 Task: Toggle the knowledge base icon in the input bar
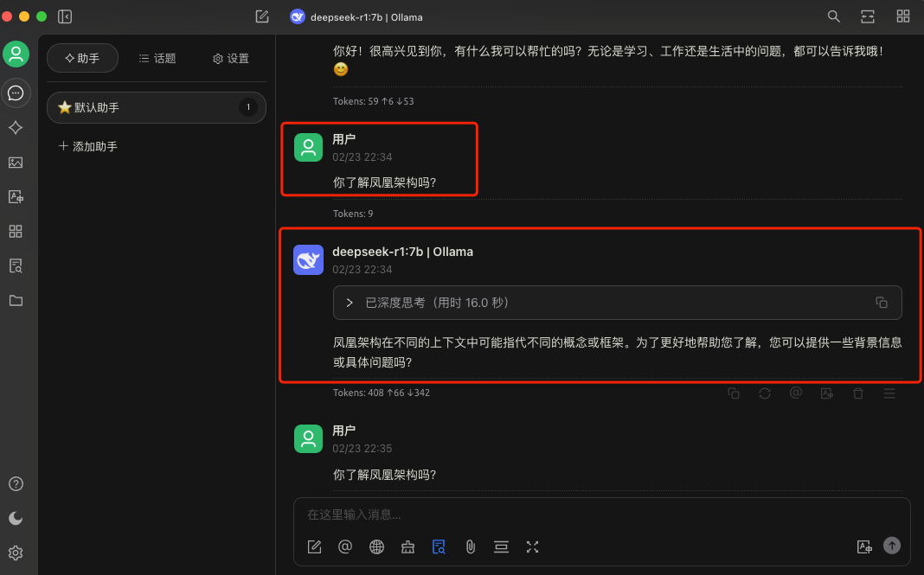pyautogui.click(x=439, y=547)
